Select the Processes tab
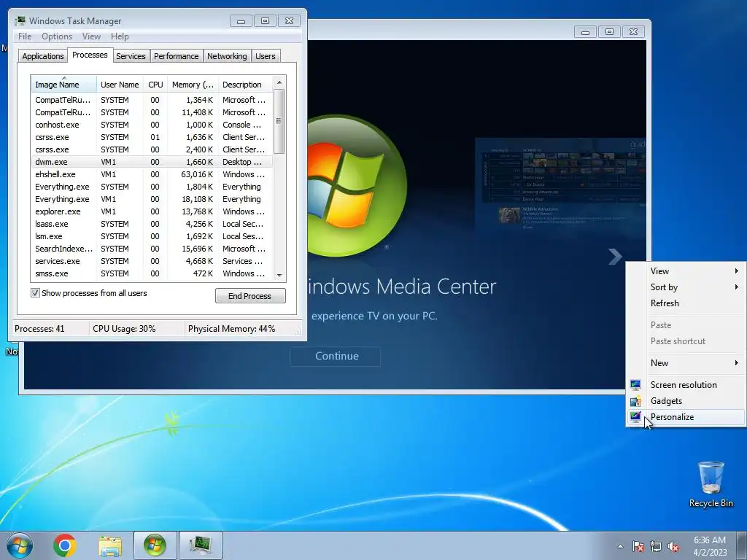This screenshot has height=560, width=747. click(90, 55)
